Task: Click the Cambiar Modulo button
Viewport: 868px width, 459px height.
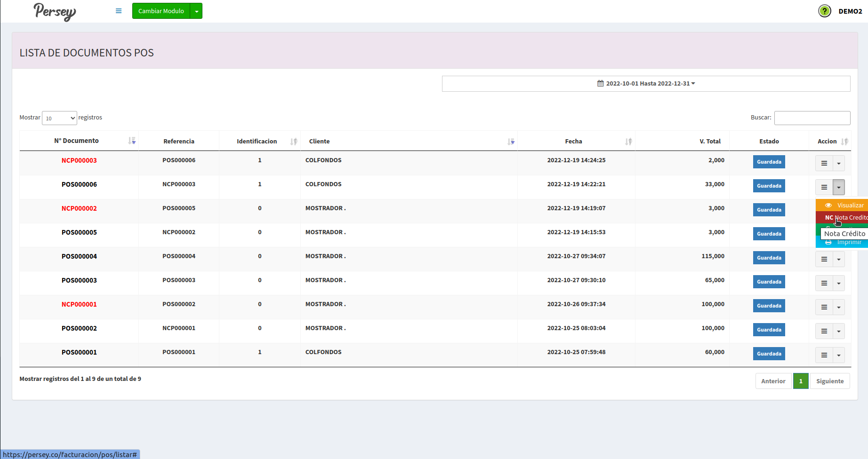Action: tap(161, 11)
